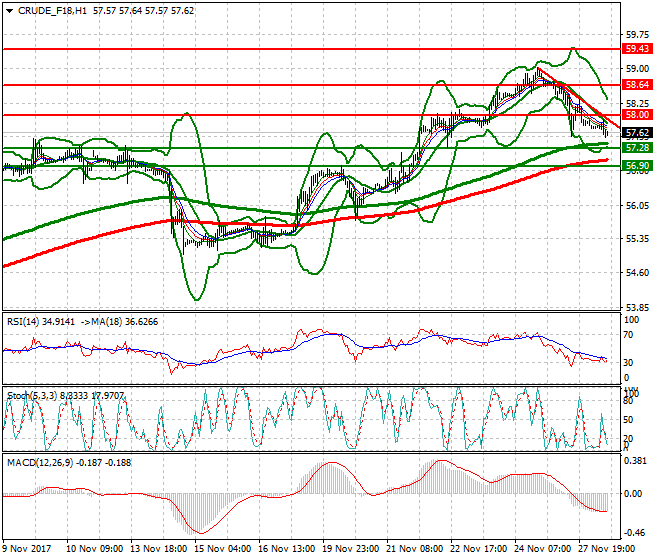Click the 21 Nov 08:00 time label
Screen dimensions: 660x560
click(415, 549)
